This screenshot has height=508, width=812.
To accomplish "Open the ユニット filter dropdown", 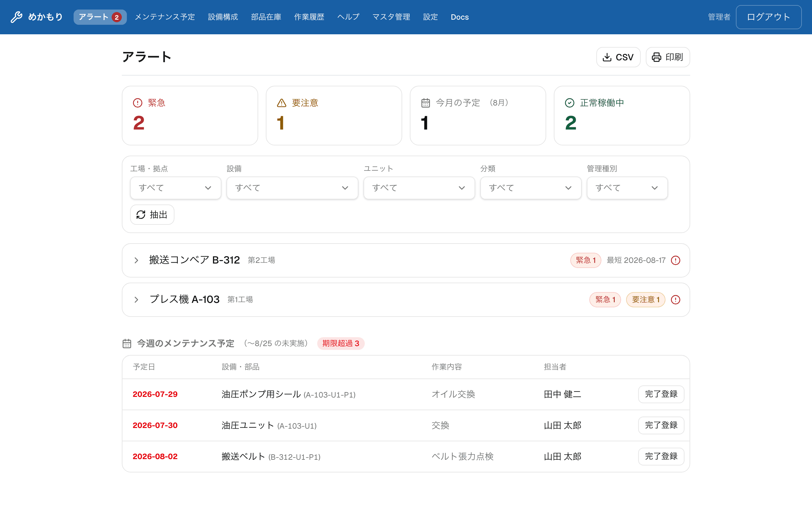I will pos(419,188).
